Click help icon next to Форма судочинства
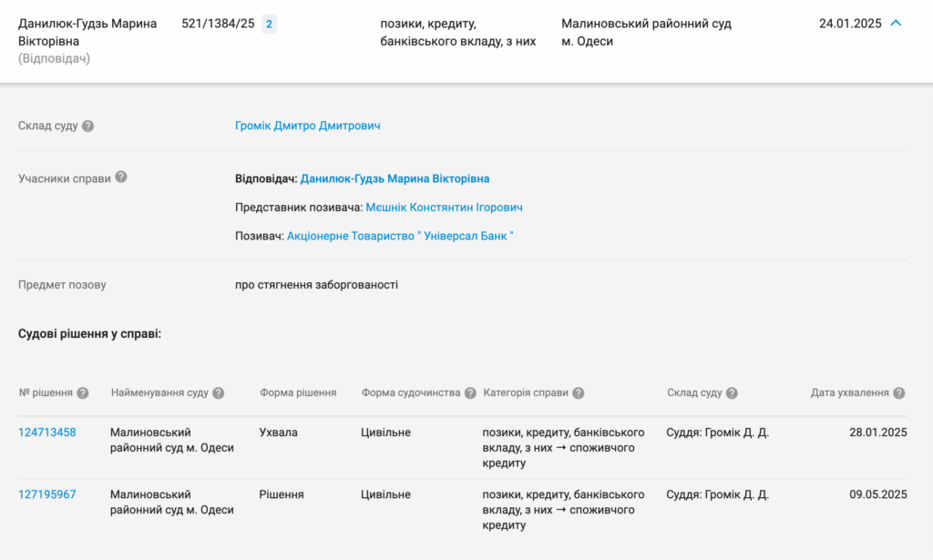Image resolution: width=933 pixels, height=560 pixels. coord(470,393)
